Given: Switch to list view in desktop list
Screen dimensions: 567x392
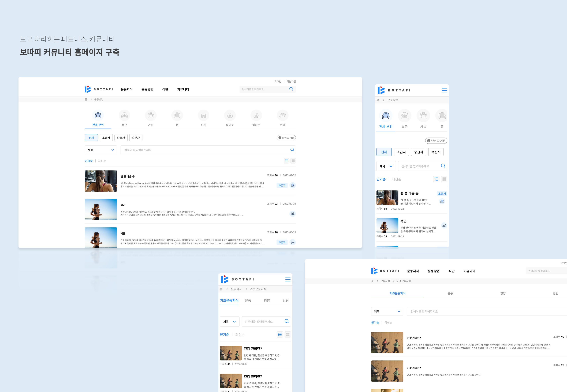Looking at the screenshot, I should pyautogui.click(x=286, y=161).
